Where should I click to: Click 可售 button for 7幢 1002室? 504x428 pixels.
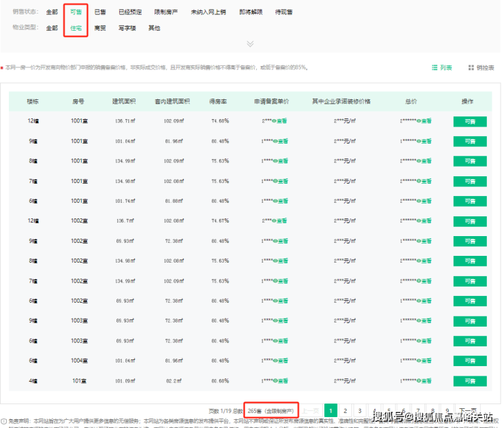coord(470,282)
